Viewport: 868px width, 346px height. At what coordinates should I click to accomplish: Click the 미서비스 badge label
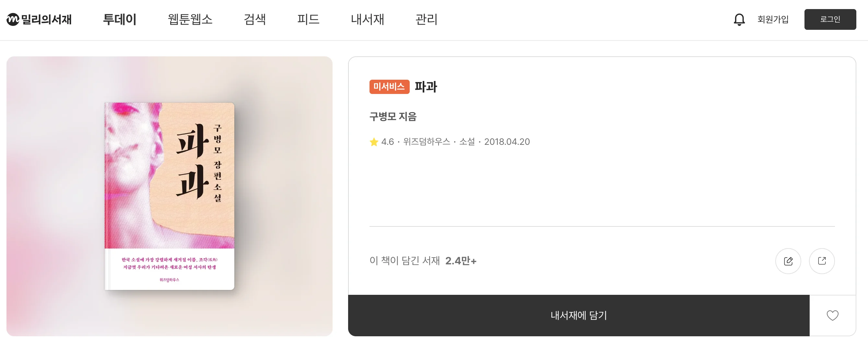[389, 87]
